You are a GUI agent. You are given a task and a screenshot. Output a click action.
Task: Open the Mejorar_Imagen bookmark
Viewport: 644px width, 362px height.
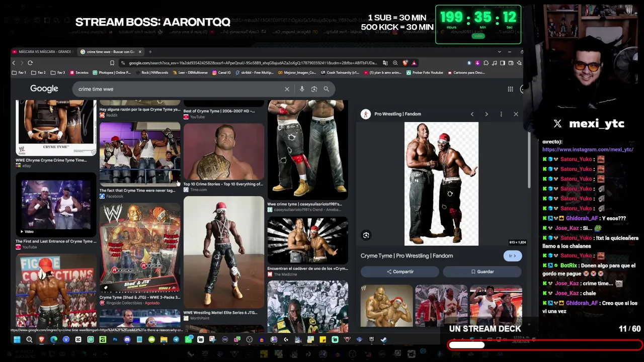point(297,72)
